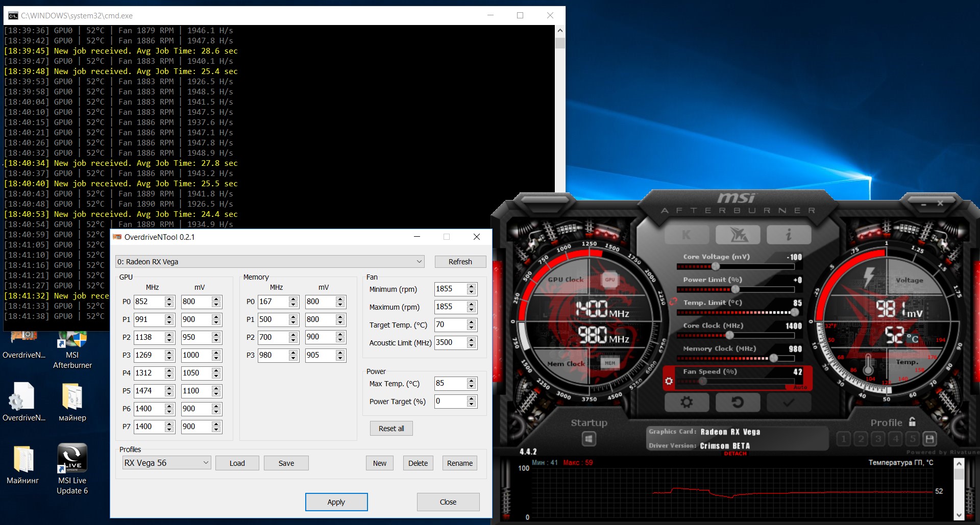Create a New profile in OverdriveNTool

[x=380, y=463]
